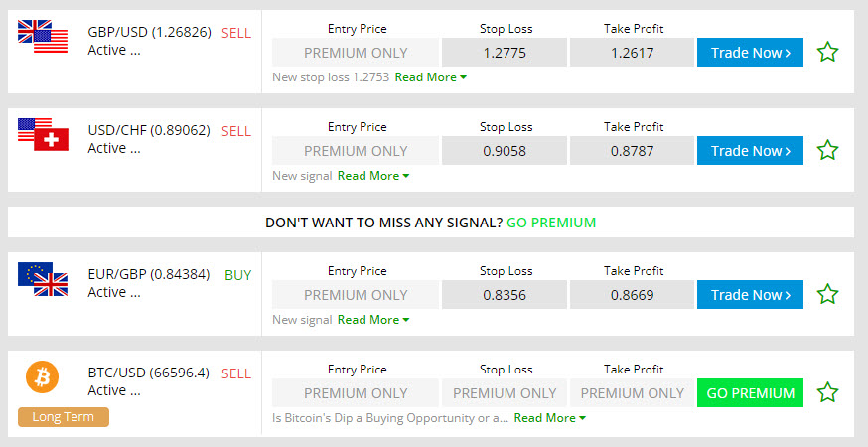This screenshot has width=868, height=447.
Task: Click the Long Term tag on Bitcoin
Action: coord(63,416)
